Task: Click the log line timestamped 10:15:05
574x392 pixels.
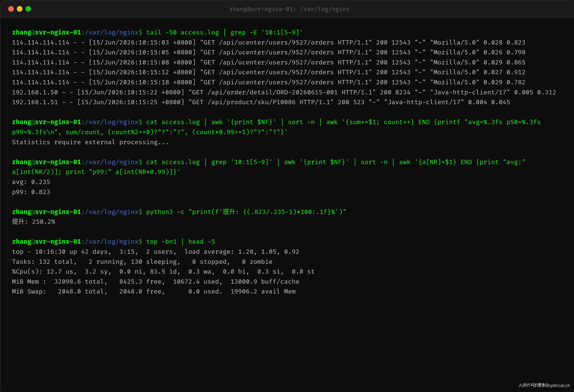Action: coord(269,52)
